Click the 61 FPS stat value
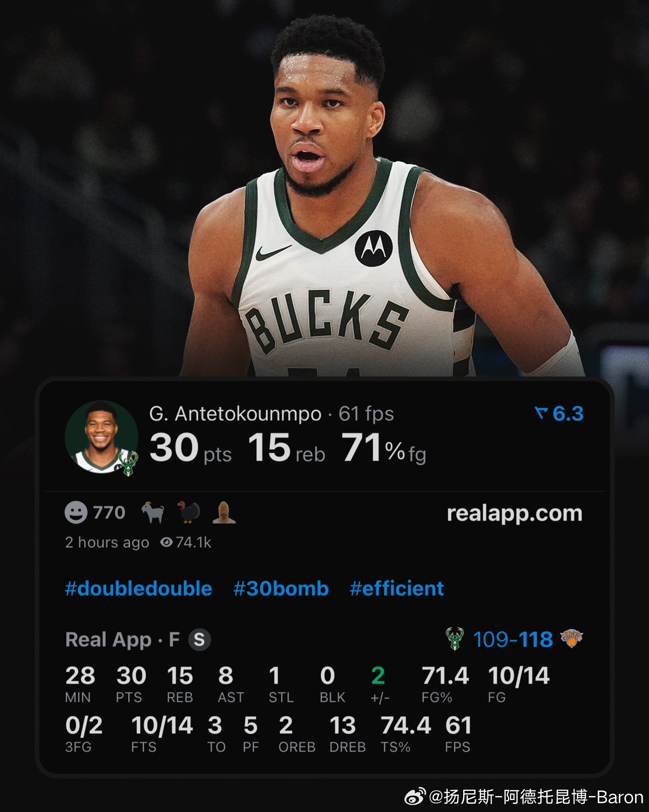This screenshot has width=649, height=812. click(458, 726)
